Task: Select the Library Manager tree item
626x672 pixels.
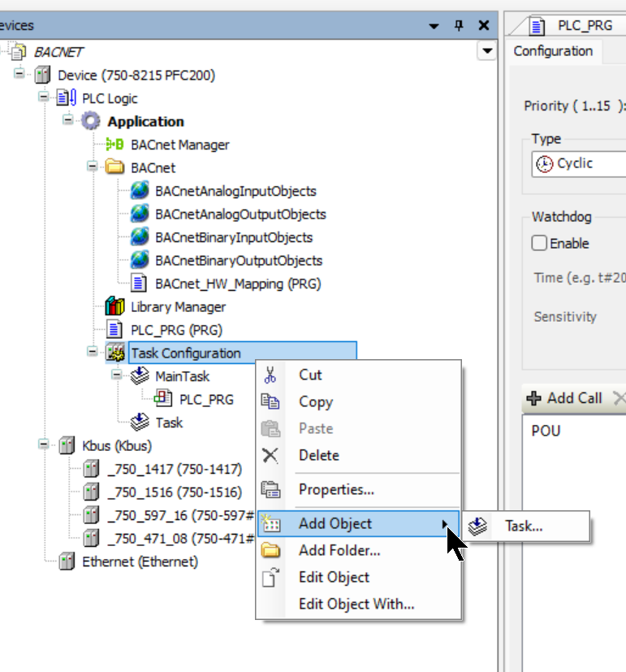Action: click(x=178, y=307)
